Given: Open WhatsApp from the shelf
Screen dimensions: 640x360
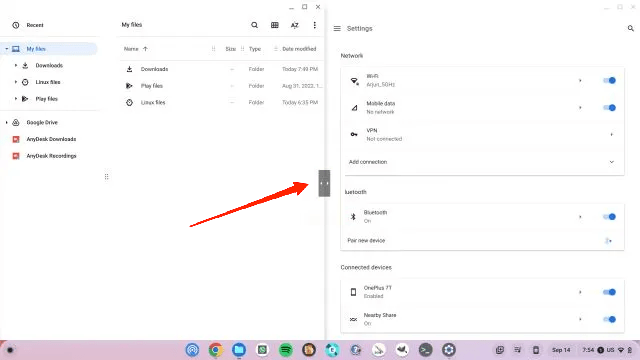Looking at the screenshot, I should 262,350.
